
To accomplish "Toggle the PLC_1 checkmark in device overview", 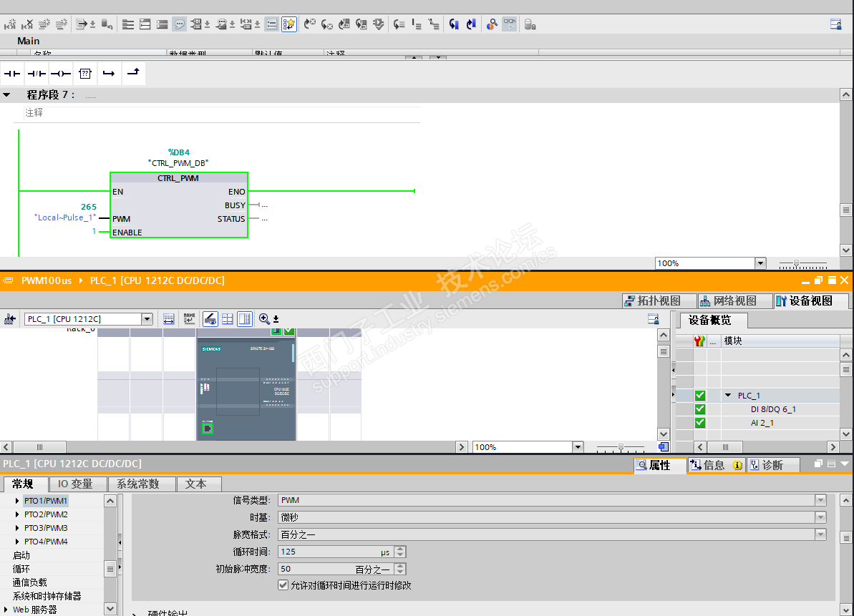I will [x=700, y=396].
